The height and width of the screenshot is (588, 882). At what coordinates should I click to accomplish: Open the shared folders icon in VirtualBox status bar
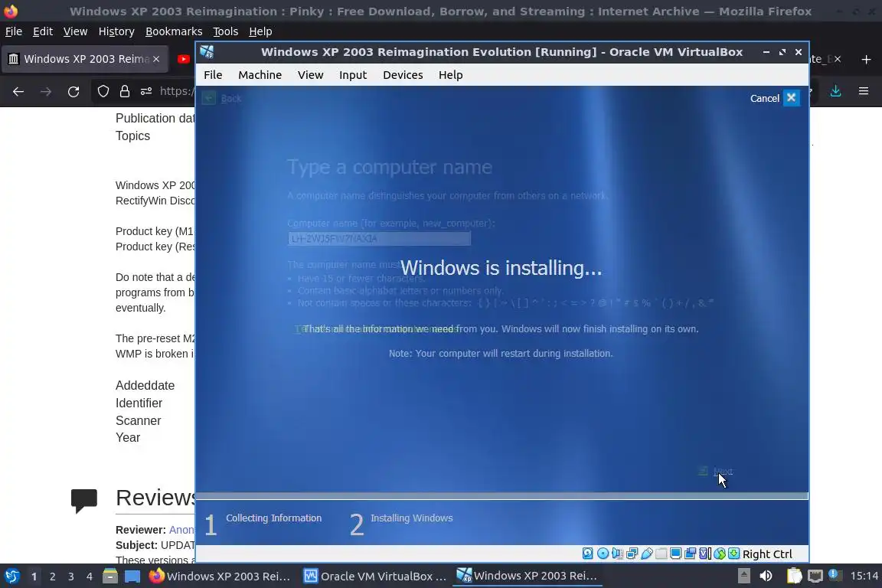pos(661,554)
